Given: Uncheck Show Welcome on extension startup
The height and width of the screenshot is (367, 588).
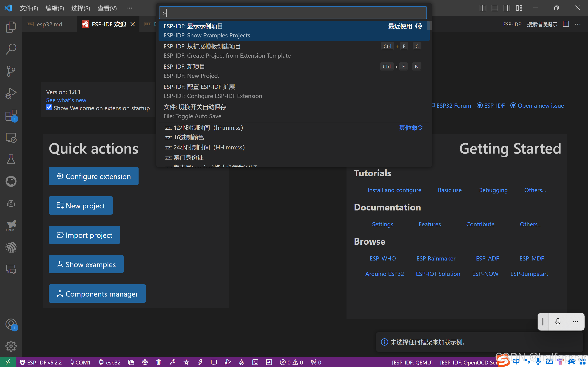Looking at the screenshot, I should click(49, 107).
